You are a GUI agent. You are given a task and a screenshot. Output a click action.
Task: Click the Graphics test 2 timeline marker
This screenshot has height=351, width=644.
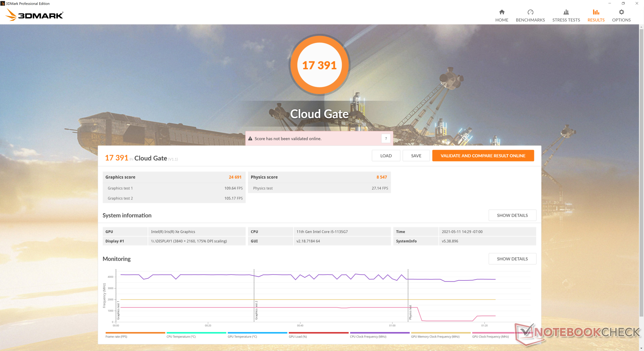tap(256, 310)
